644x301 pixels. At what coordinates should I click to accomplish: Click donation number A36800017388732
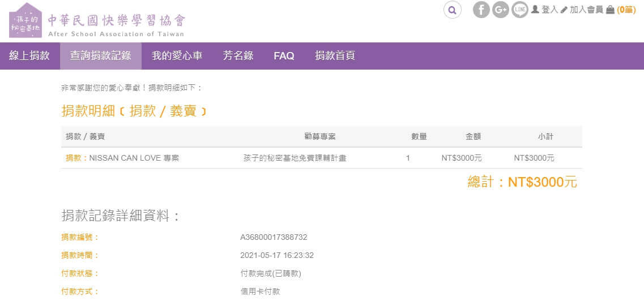[274, 237]
